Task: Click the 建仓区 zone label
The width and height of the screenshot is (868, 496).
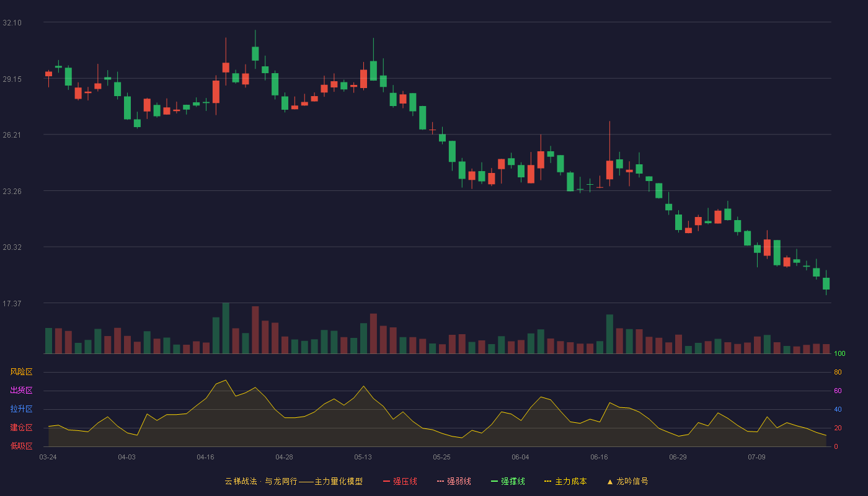Action: 21,428
